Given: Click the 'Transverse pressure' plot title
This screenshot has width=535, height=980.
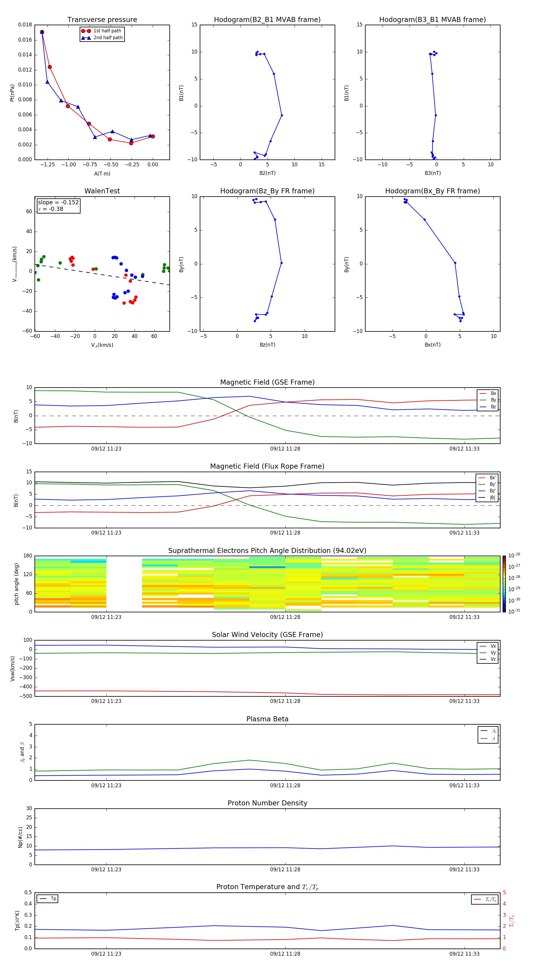Looking at the screenshot, I should [x=102, y=20].
